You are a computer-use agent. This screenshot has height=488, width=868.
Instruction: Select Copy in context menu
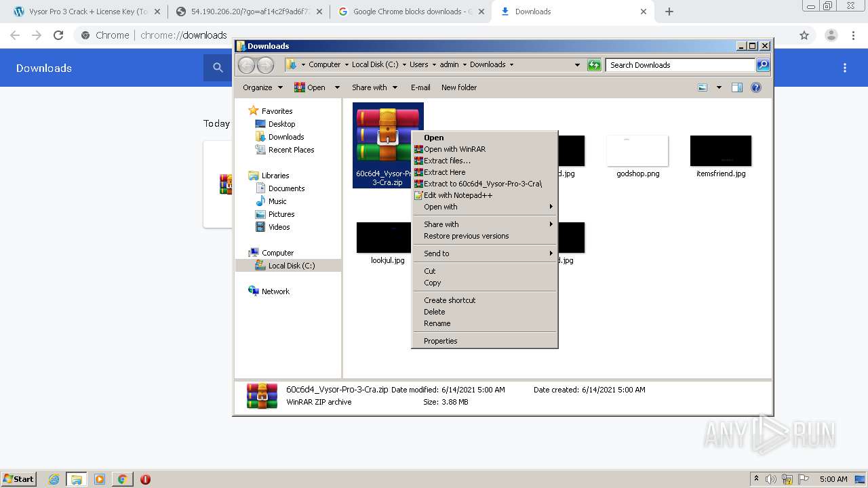pos(484,283)
